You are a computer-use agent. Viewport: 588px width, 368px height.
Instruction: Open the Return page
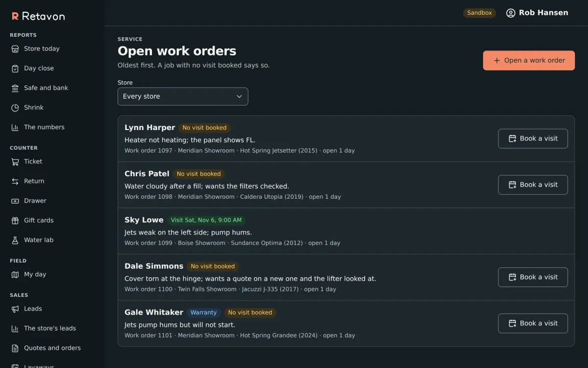pyautogui.click(x=34, y=181)
